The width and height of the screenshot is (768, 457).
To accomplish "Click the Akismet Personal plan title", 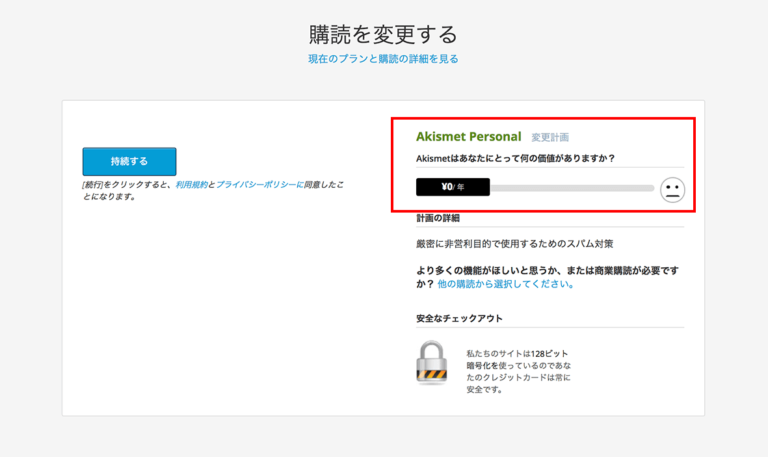I will 469,137.
